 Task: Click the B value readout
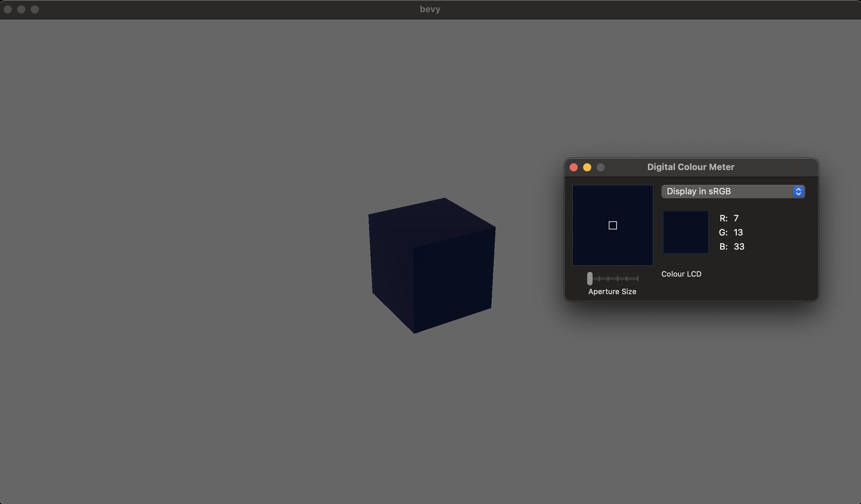[739, 247]
